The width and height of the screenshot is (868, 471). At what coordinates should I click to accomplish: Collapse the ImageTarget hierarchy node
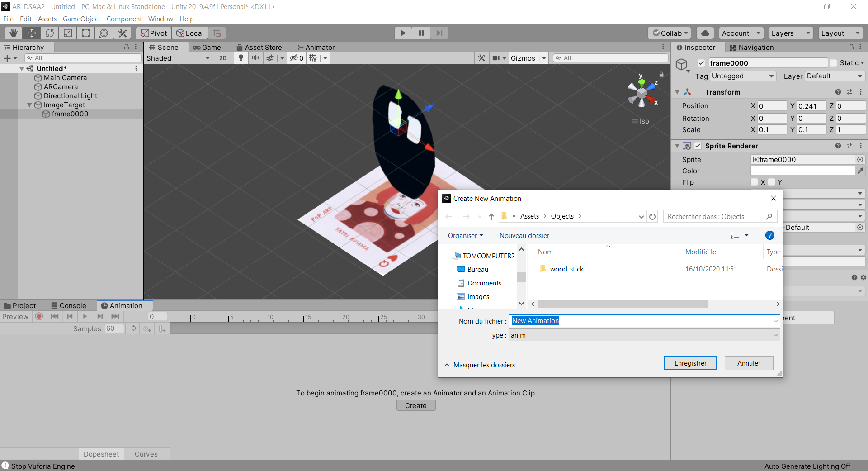pos(29,105)
